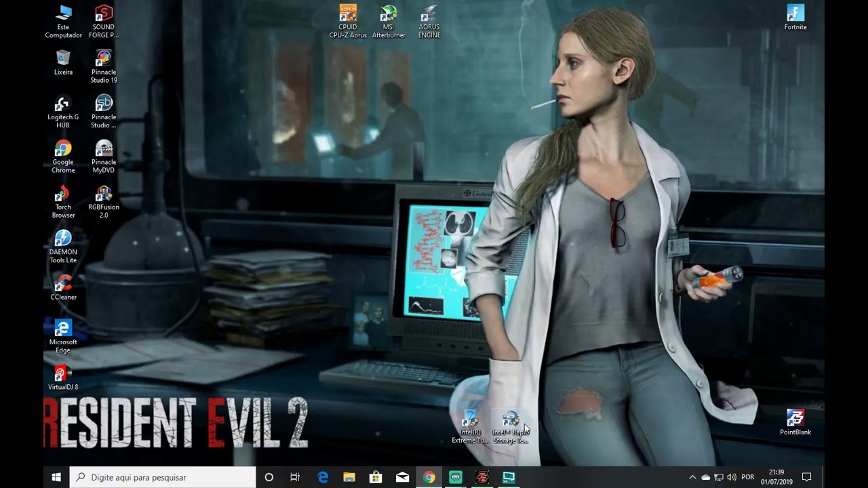Open the second Pinnacle Studio shortcut with SD logo
The width and height of the screenshot is (868, 488).
104,112
